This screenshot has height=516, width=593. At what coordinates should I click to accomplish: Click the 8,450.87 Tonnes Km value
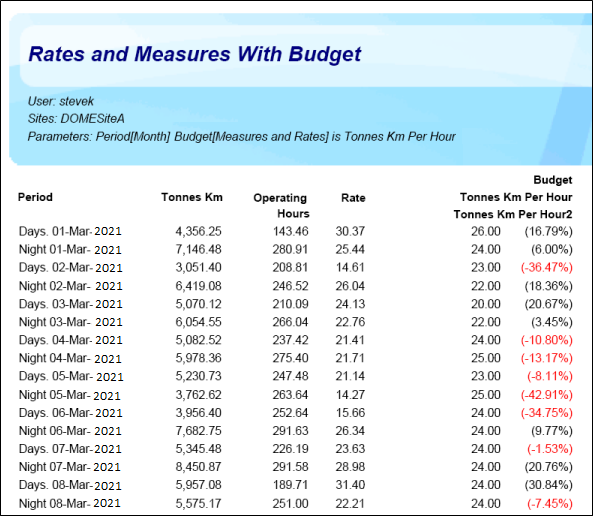click(199, 467)
